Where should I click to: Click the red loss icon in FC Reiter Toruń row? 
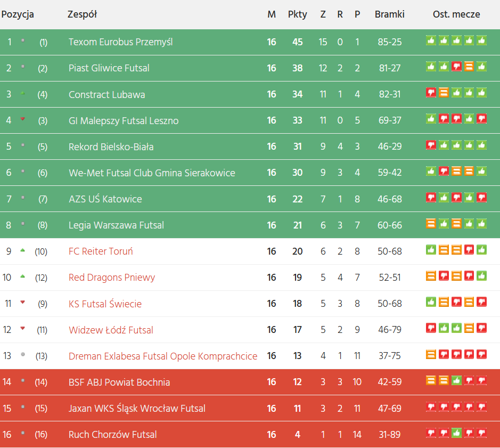pos(469,249)
